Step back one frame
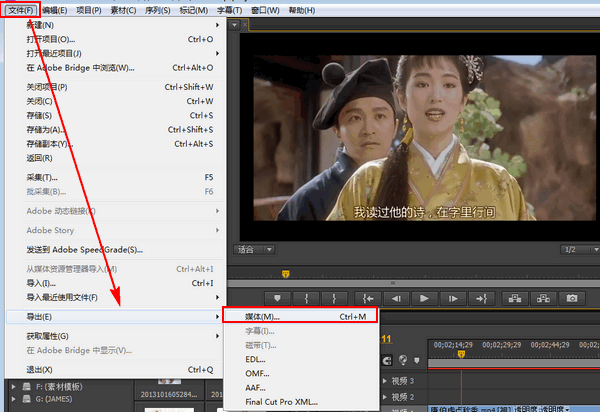The image size is (600, 412). pyautogui.click(x=396, y=298)
